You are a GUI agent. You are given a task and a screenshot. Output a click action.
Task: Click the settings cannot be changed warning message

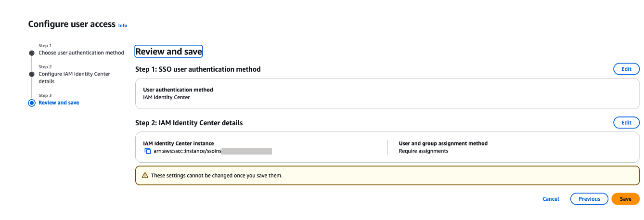[x=217, y=176]
